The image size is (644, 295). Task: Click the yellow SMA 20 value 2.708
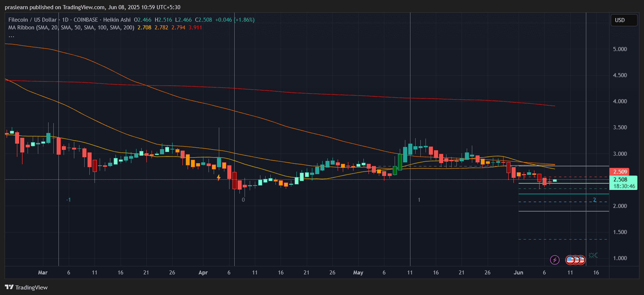coord(144,28)
